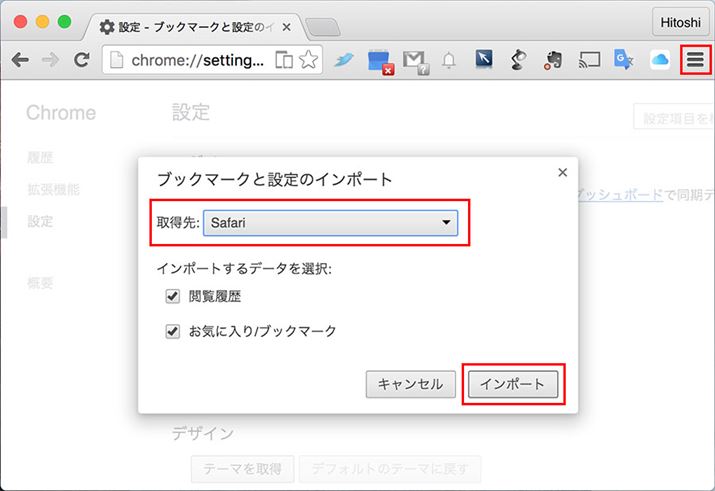715x491 pixels.
Task: Open the calendar extension with red X
Action: point(380,62)
